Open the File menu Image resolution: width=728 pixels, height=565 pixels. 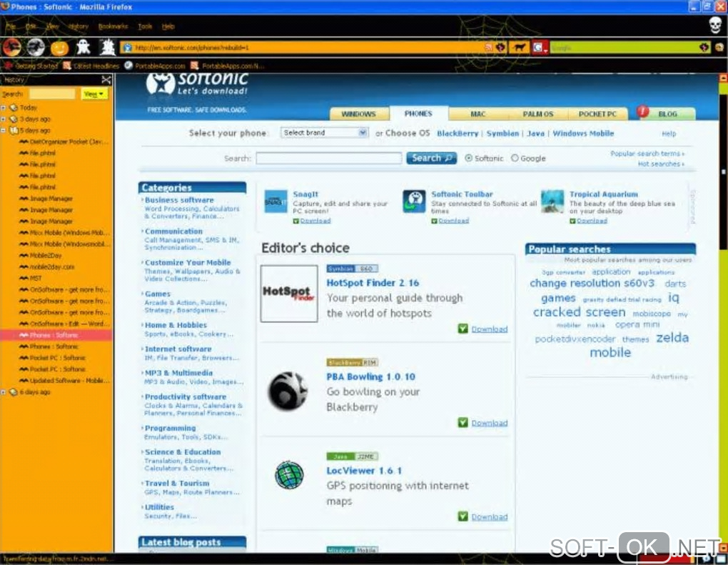pos(10,26)
